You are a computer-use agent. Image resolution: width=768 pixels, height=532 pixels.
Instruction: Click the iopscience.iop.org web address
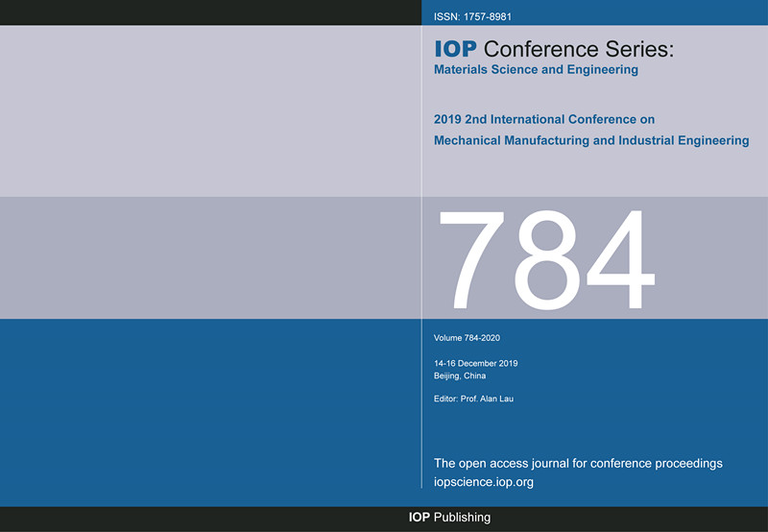click(x=484, y=482)
